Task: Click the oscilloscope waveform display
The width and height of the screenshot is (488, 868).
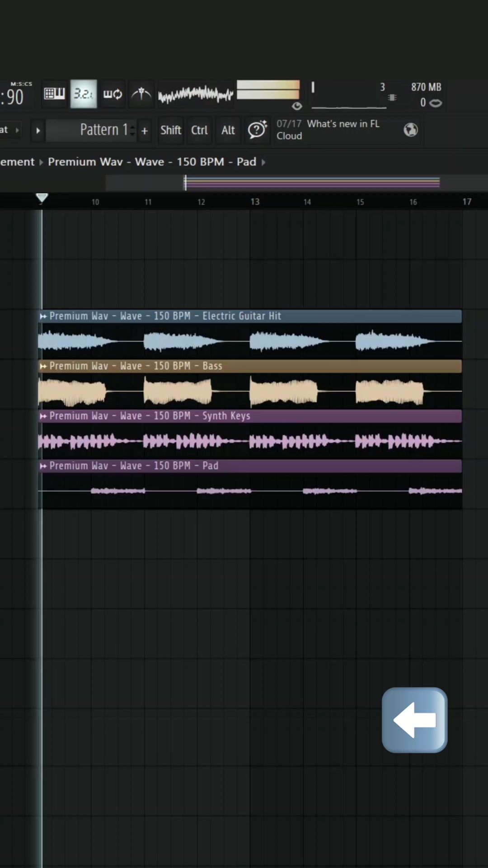Action: (196, 94)
